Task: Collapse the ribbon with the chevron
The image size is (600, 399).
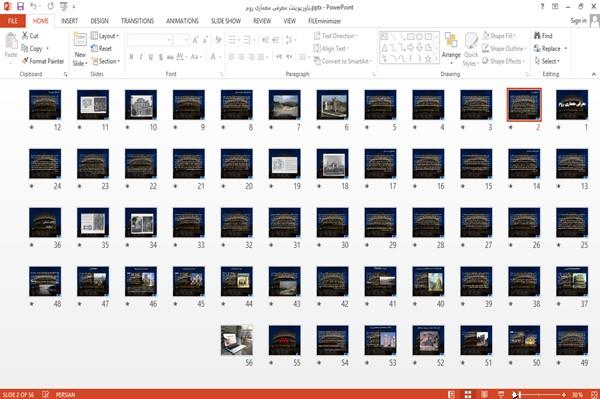Action: (x=594, y=74)
